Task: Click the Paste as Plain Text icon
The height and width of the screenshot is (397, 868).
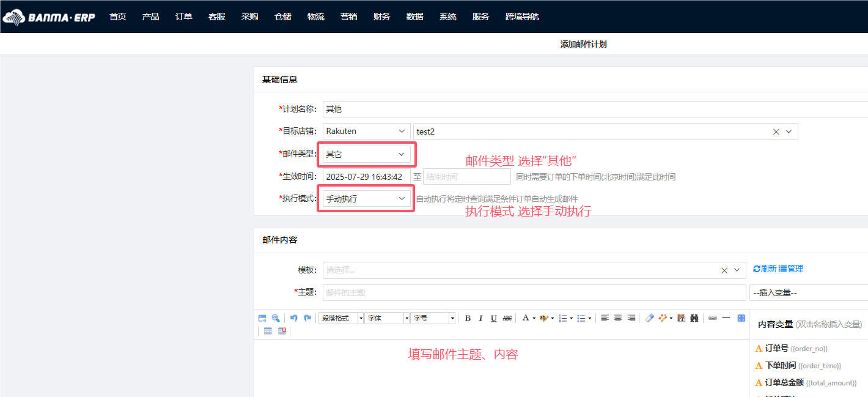Action: [x=682, y=317]
